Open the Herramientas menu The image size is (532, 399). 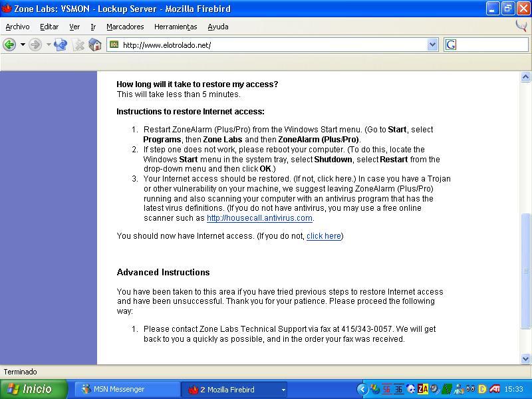click(176, 27)
